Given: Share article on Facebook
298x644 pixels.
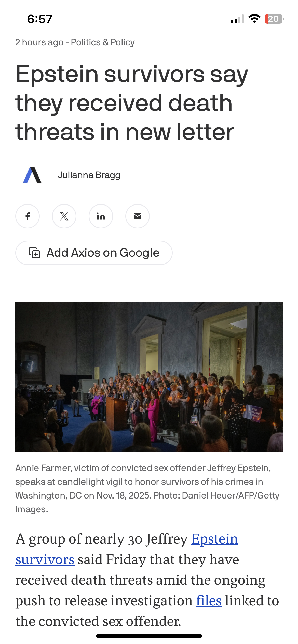Looking at the screenshot, I should click(x=28, y=216).
